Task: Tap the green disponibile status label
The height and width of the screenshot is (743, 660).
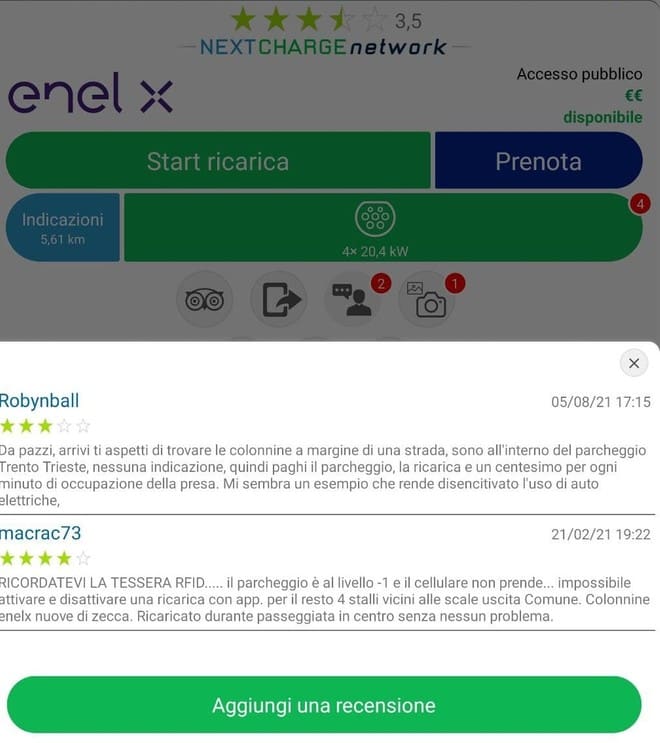Action: pyautogui.click(x=603, y=117)
